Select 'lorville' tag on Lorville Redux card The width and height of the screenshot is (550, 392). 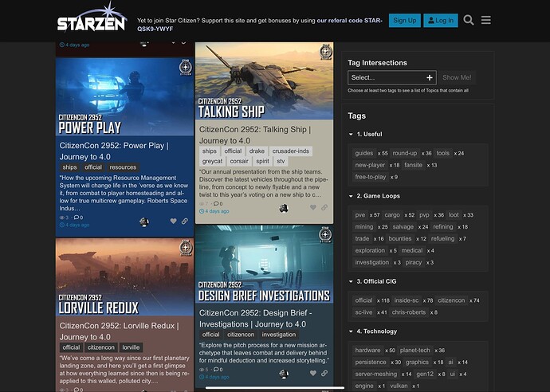click(x=131, y=347)
